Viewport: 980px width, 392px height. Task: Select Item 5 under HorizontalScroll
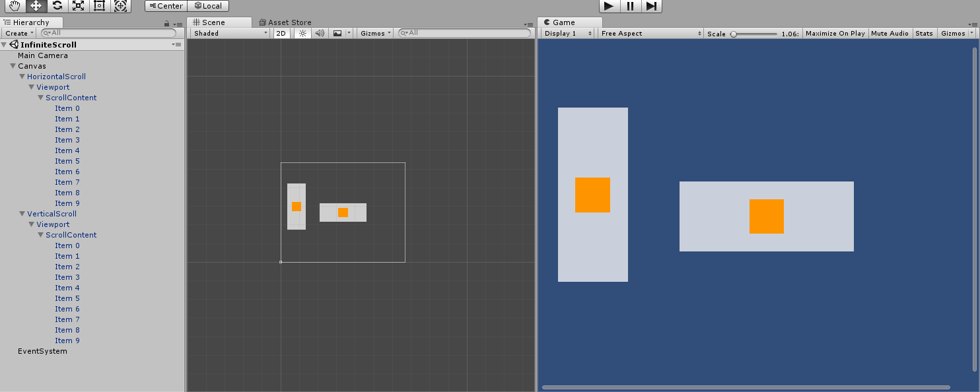tap(67, 161)
